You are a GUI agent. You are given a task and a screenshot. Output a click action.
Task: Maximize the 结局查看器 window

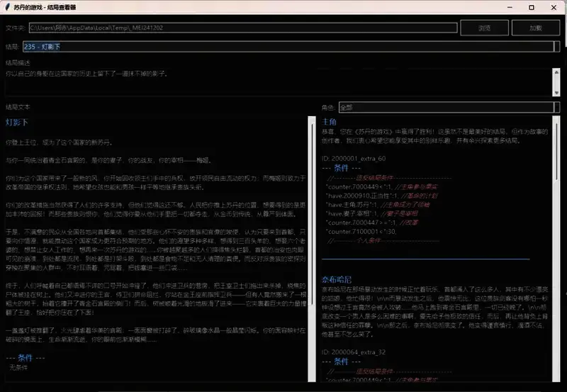532,7
